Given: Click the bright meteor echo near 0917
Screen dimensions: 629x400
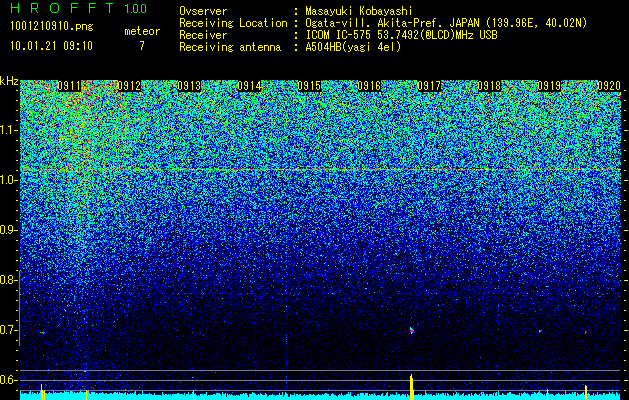Looking at the screenshot, I should [411, 330].
